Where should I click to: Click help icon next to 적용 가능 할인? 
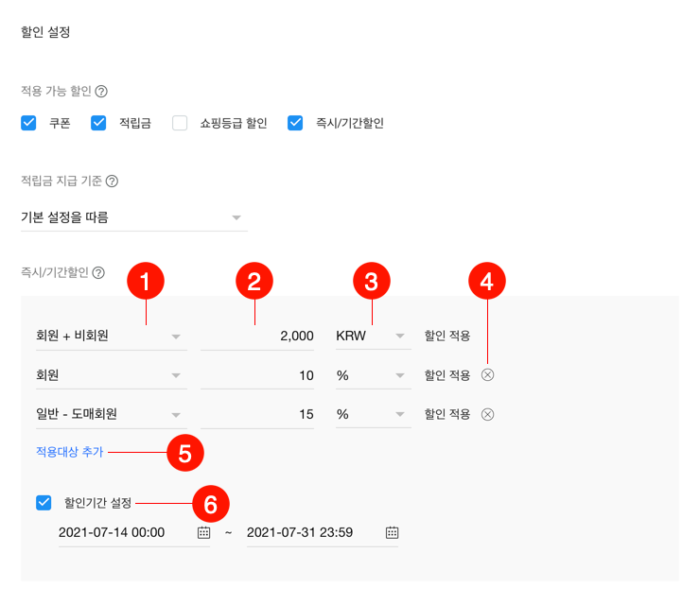[101, 92]
